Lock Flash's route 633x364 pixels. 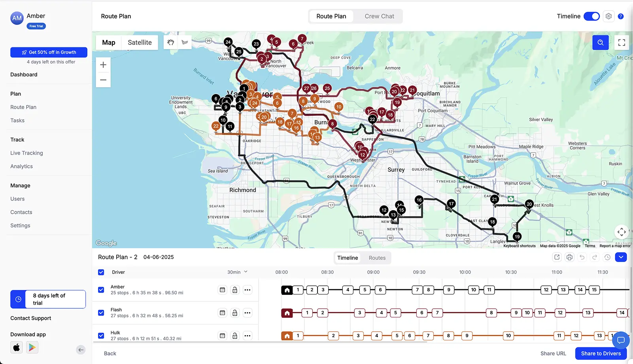235,313
